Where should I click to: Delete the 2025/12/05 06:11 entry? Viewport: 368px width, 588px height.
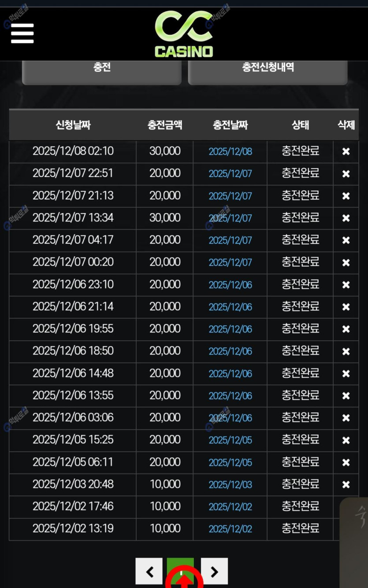[346, 463]
